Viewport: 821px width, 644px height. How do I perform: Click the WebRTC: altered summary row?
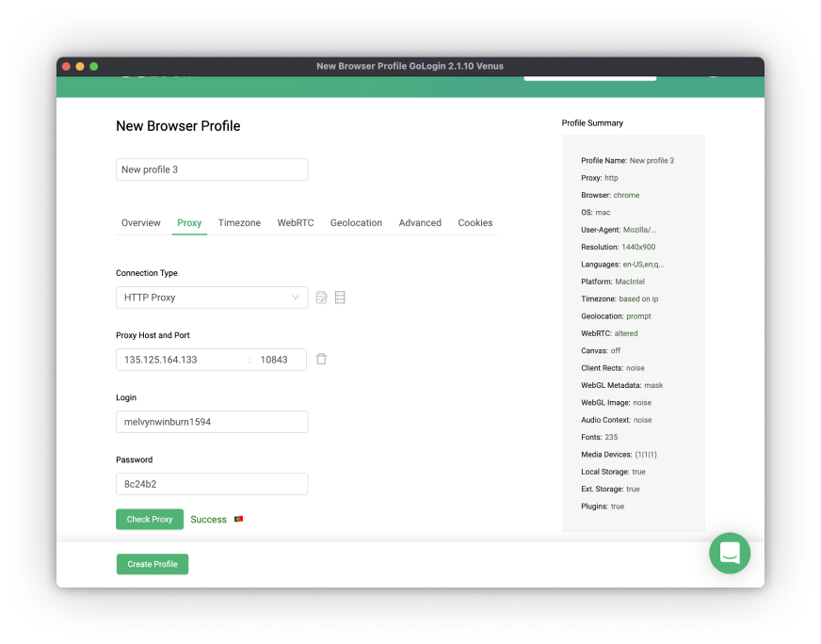coord(609,333)
